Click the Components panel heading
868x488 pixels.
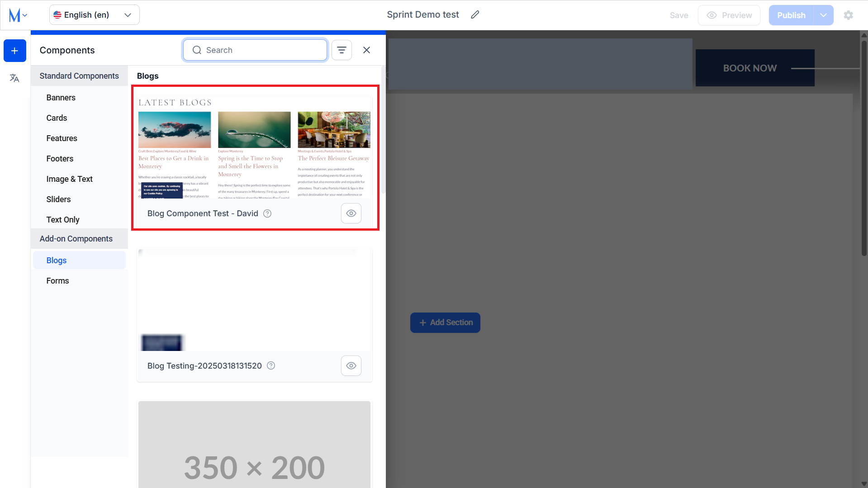[x=67, y=50]
